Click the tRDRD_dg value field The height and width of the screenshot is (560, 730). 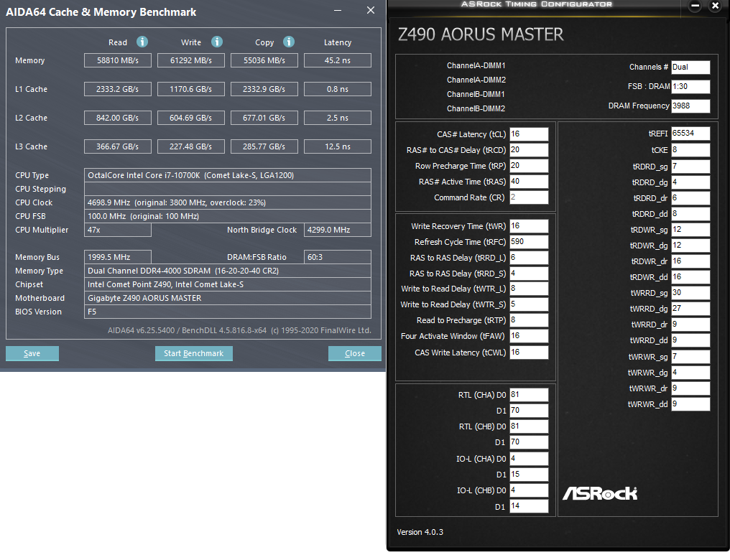click(690, 182)
